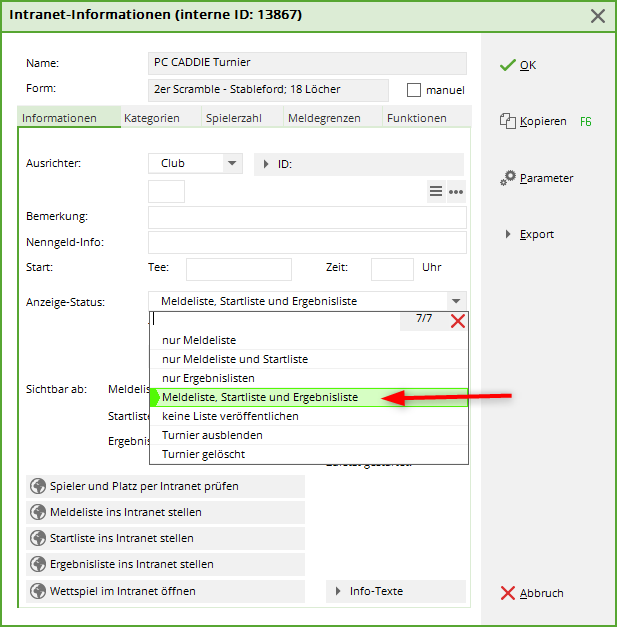
Task: Close the Intranet-Informationen dialog
Action: tap(598, 16)
